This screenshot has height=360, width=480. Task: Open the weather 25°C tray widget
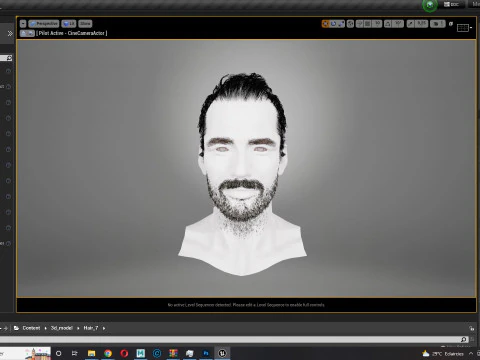point(443,354)
